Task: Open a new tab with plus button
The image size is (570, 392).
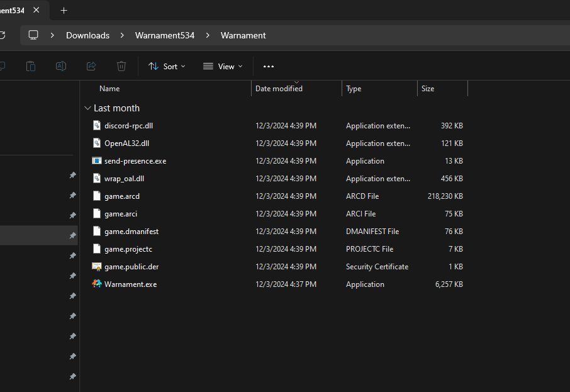Action: pyautogui.click(x=64, y=11)
